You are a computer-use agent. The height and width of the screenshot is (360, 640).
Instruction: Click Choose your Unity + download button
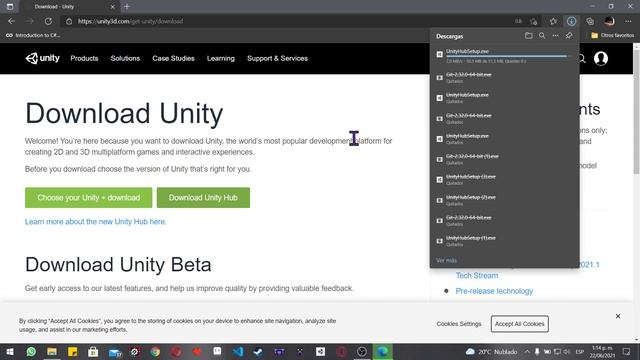click(x=89, y=198)
